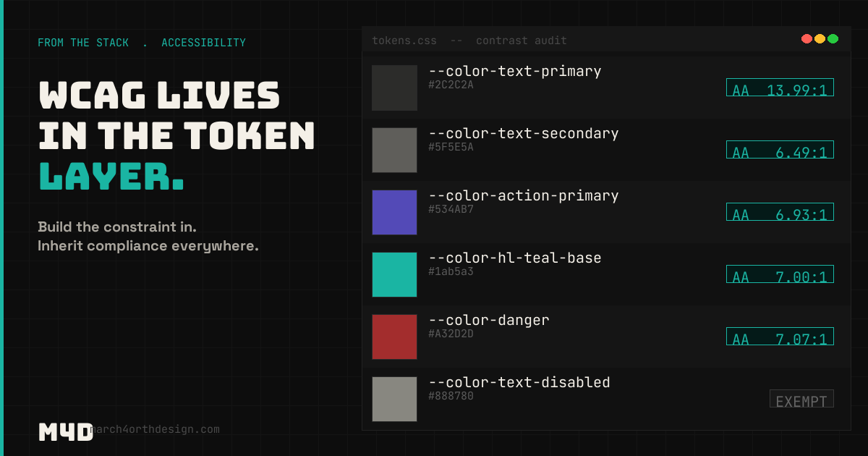Select the --color-text-disabled gray swatch
This screenshot has height=456, width=868.
tap(394, 399)
